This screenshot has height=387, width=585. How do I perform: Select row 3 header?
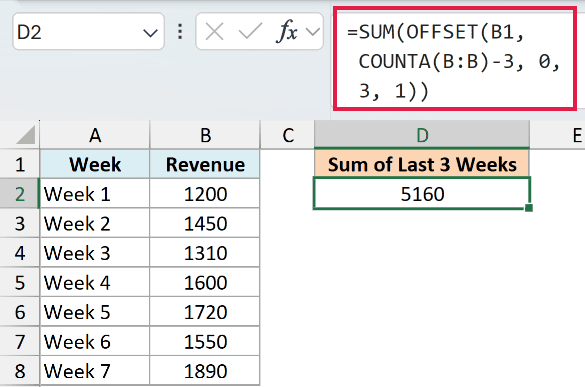(19, 223)
